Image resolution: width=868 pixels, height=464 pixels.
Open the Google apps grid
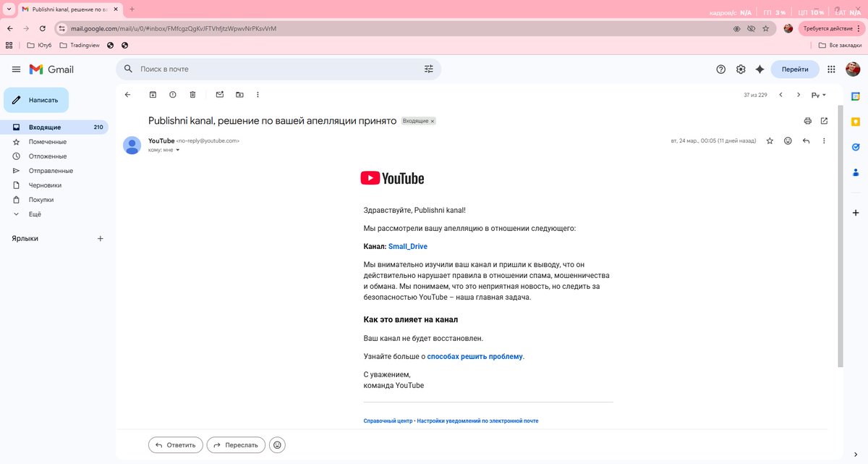point(831,69)
